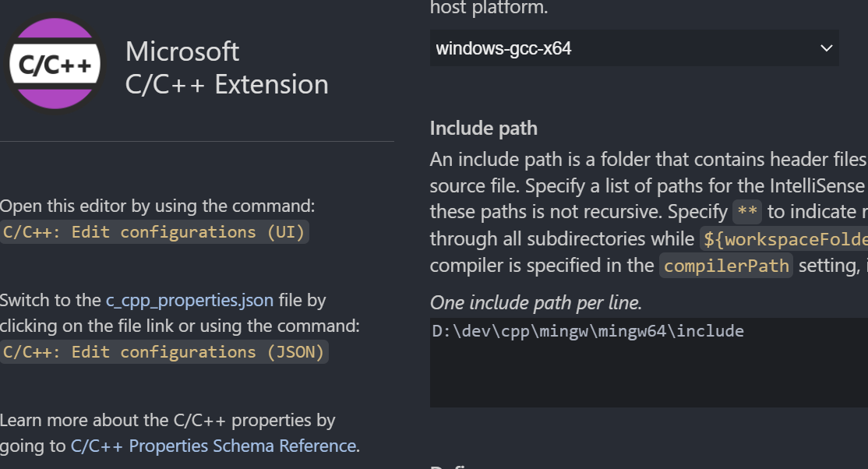Click inside the include path text area
The width and height of the screenshot is (868, 469).
(649, 363)
